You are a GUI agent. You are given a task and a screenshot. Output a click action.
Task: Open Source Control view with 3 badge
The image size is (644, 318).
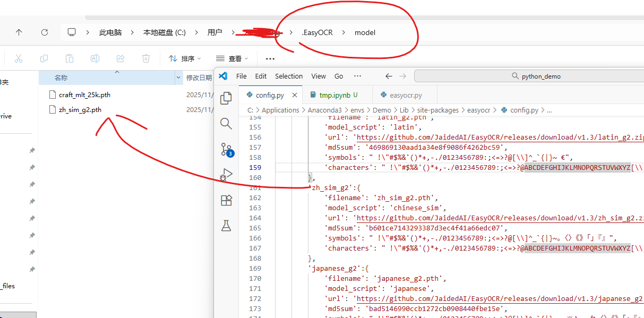pos(227,150)
